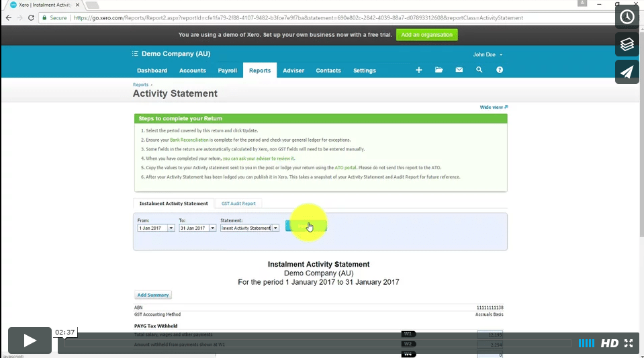Click the Demo Company (AU) name
The height and width of the screenshot is (358, 644).
pos(176,54)
